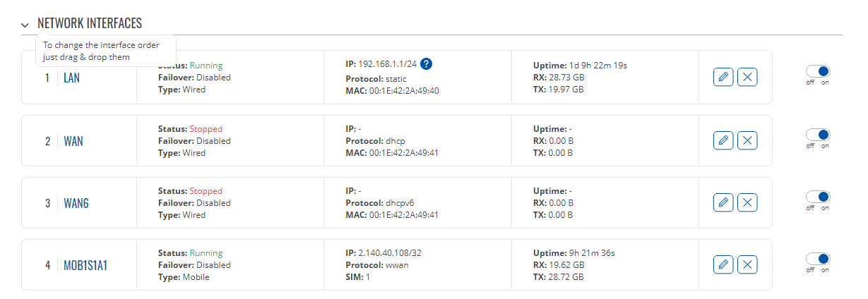Image resolution: width=868 pixels, height=299 pixels.
Task: Click the help icon next to LAN IP
Action: [x=426, y=64]
